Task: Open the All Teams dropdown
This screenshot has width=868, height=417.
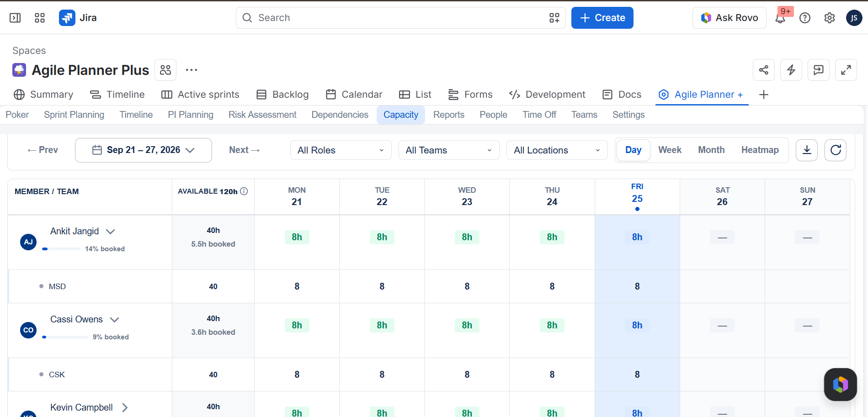Action: click(x=449, y=150)
